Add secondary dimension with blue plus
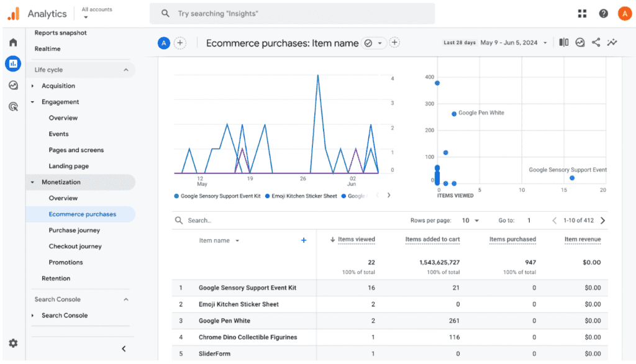Image resolution: width=636 pixels, height=364 pixels. 303,240
